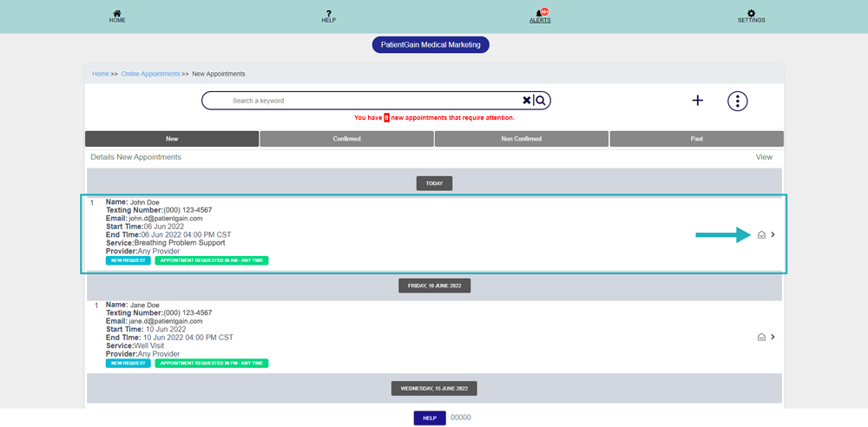
Task: Switch to the Confirmed tab
Action: 346,139
